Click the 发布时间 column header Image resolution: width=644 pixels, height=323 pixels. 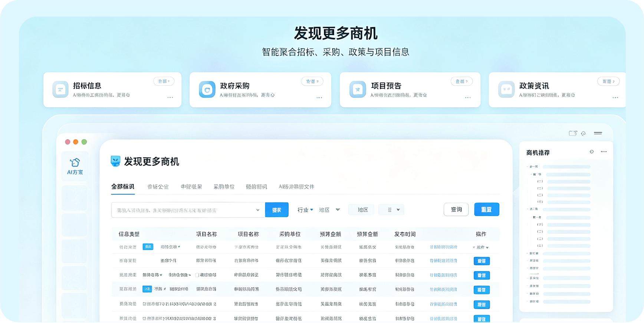click(405, 234)
